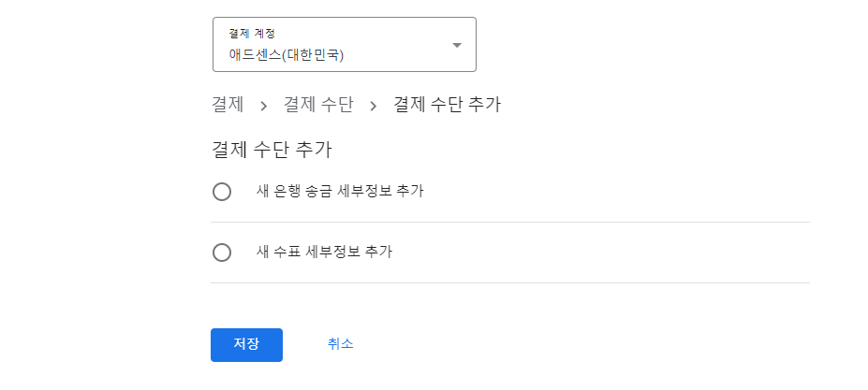The image size is (868, 390).
Task: Click the blue 저장 button
Action: point(246,344)
